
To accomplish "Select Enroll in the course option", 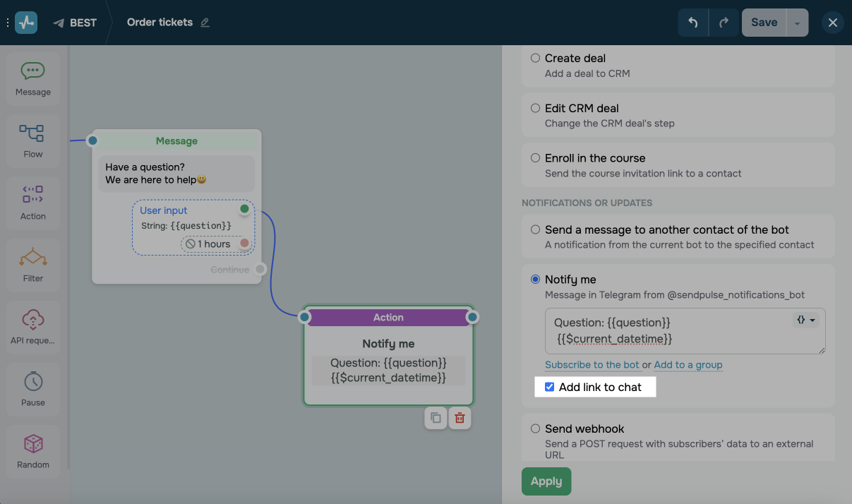I will [x=535, y=158].
